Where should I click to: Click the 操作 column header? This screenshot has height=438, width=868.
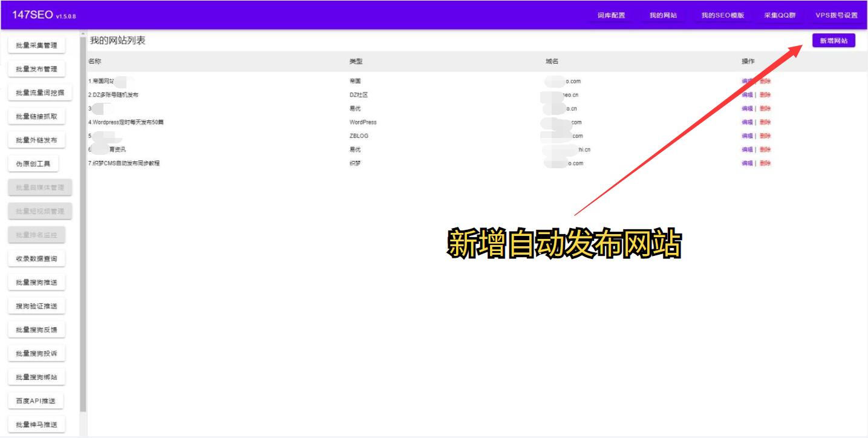click(x=748, y=61)
